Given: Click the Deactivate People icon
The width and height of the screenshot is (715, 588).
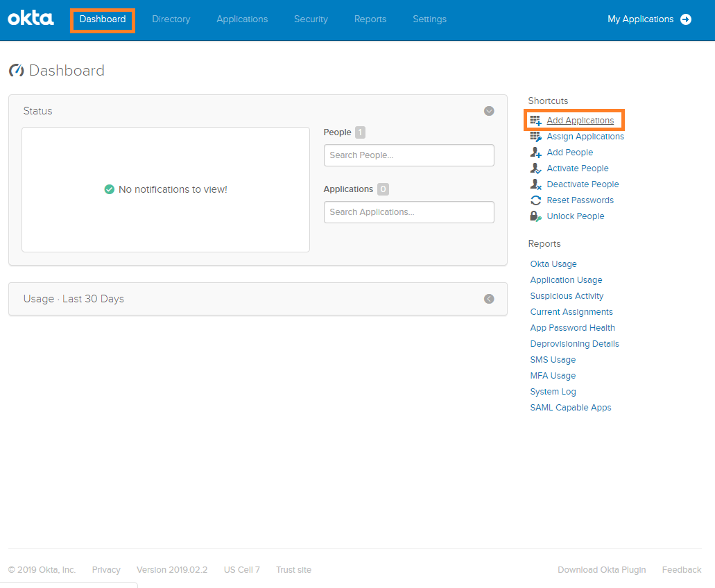Looking at the screenshot, I should tap(535, 184).
